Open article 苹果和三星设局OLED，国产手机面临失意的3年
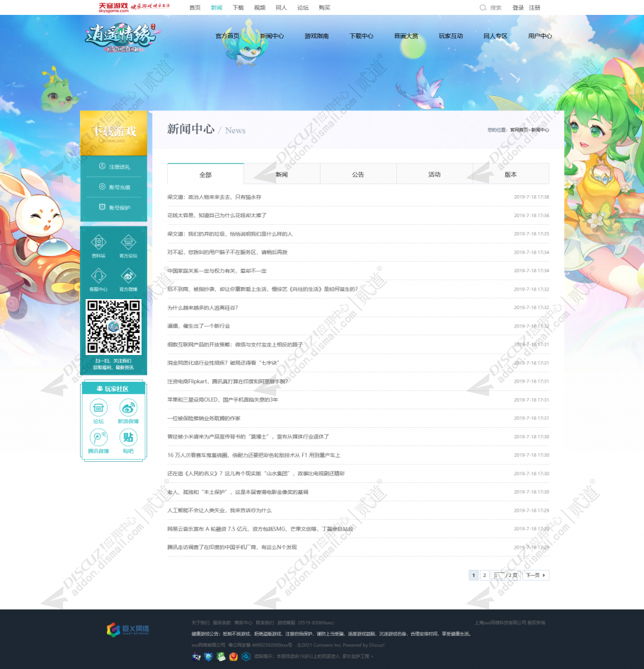Image resolution: width=644 pixels, height=669 pixels. (x=223, y=400)
